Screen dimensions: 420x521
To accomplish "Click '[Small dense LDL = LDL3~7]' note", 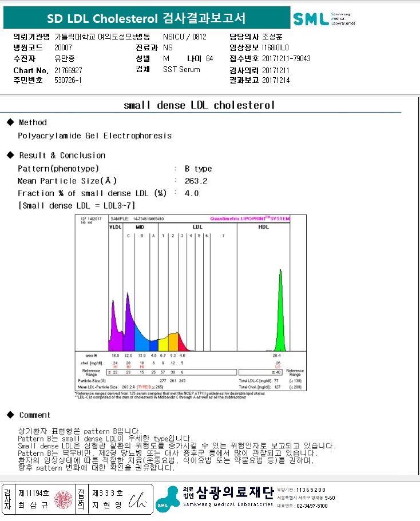I will pos(77,206).
